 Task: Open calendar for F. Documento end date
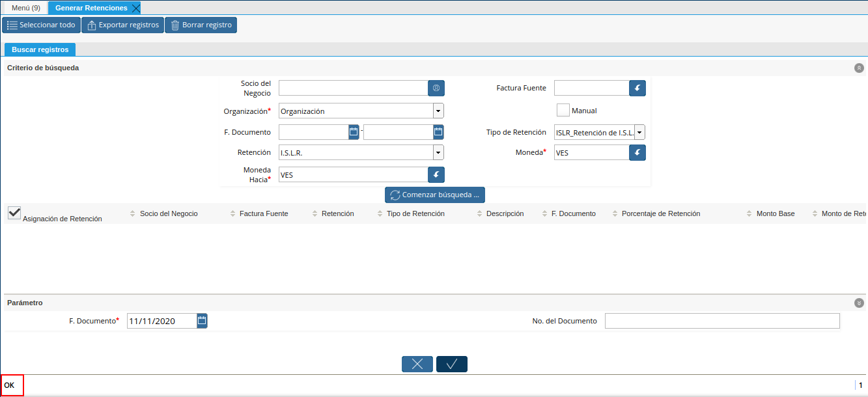coord(438,132)
